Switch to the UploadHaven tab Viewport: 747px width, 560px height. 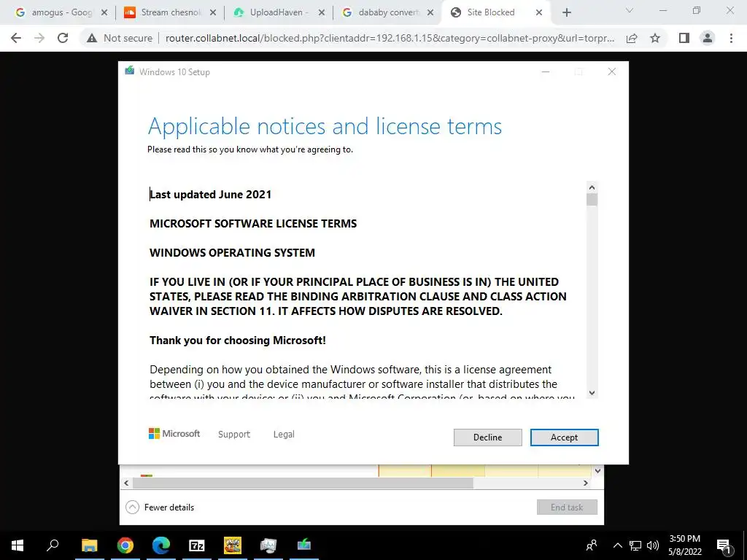coord(279,12)
